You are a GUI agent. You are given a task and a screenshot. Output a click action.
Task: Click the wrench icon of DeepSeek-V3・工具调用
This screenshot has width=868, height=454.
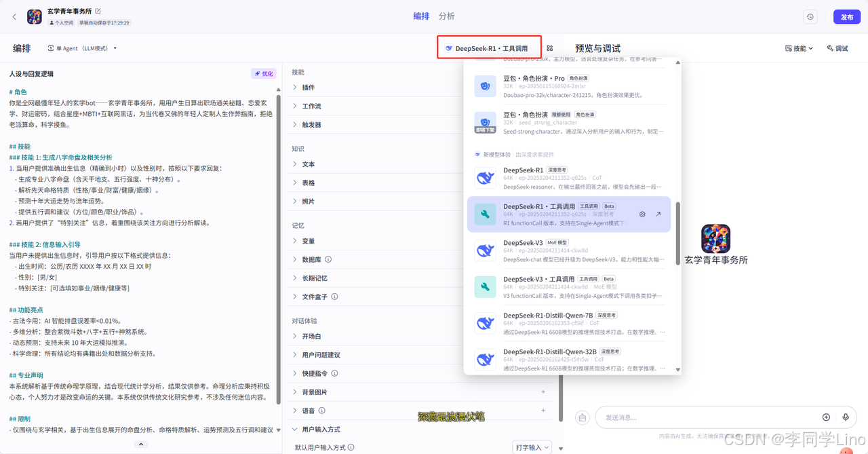[x=486, y=287]
